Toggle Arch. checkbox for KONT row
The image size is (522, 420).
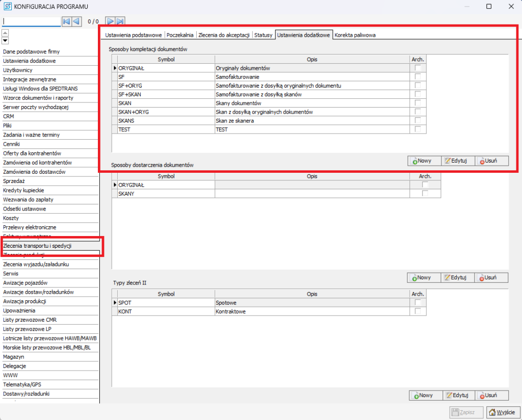tap(418, 311)
